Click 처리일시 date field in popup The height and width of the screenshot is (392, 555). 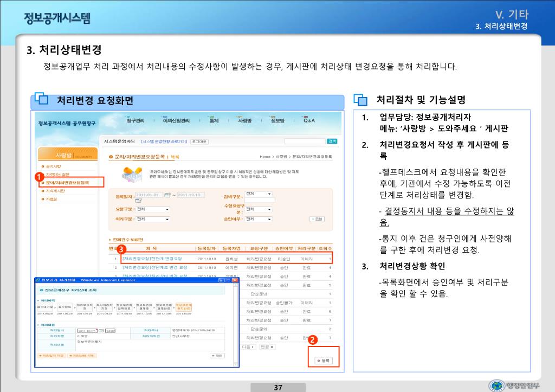87,331
